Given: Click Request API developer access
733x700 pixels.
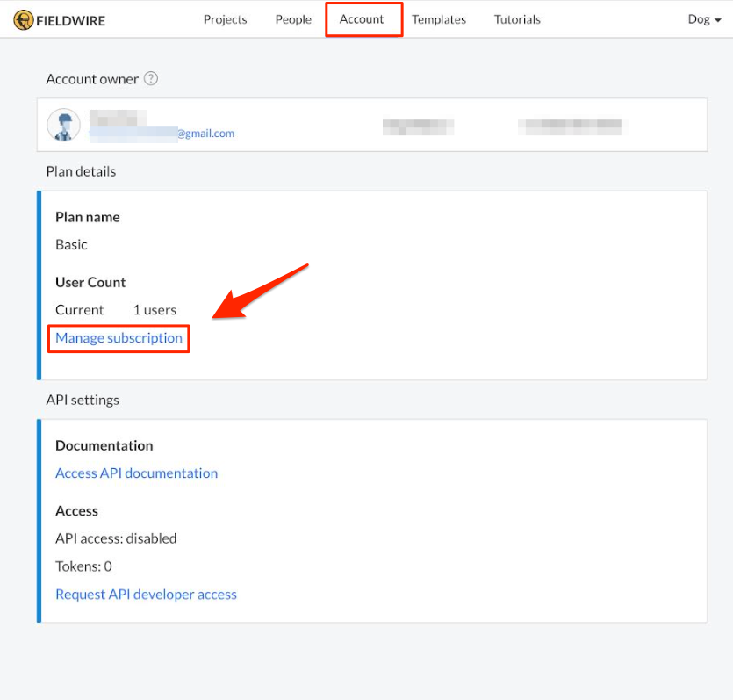Looking at the screenshot, I should (146, 595).
